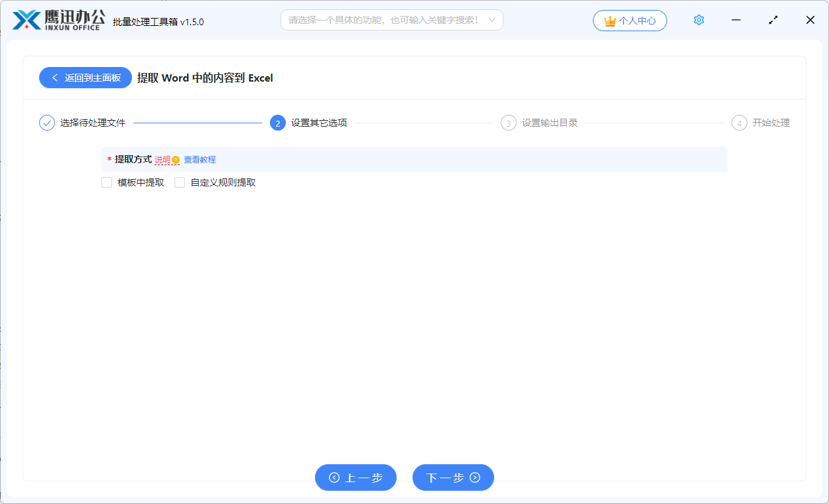
Task: Click step 3 设置输出目录 indicator
Action: click(508, 123)
